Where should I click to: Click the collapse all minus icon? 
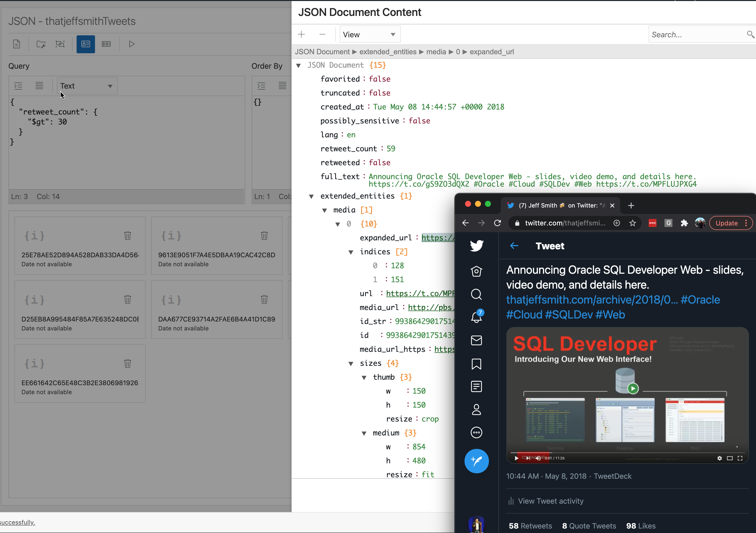pos(322,35)
